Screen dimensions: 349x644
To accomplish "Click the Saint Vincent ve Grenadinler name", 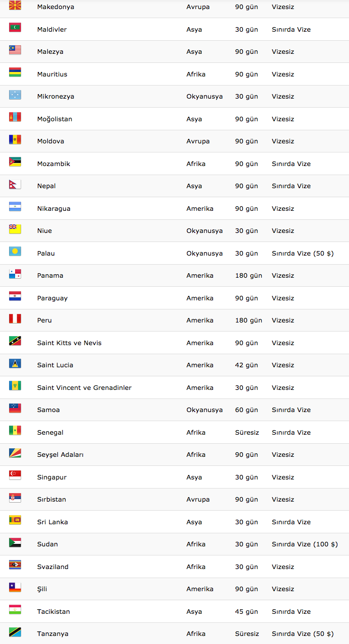I will click(85, 388).
